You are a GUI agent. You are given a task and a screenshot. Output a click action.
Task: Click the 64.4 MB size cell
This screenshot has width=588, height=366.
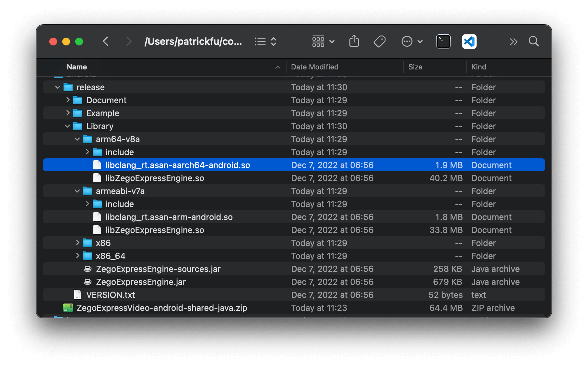point(446,308)
